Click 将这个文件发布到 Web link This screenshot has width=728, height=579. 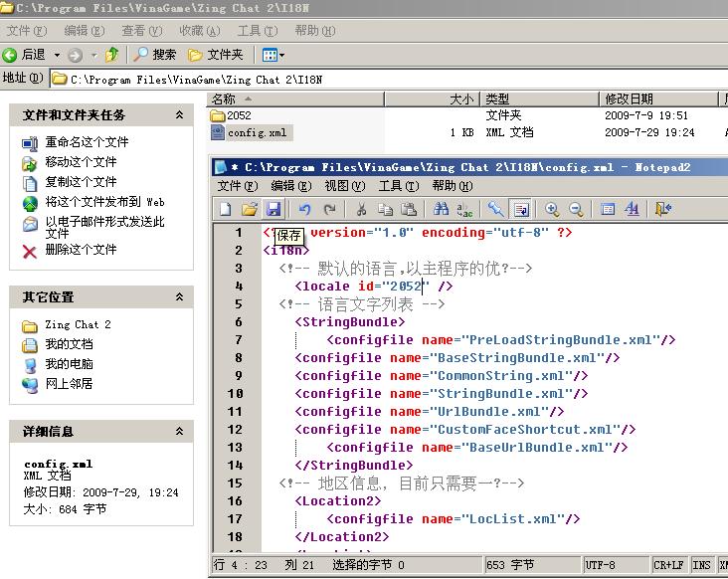(x=104, y=202)
